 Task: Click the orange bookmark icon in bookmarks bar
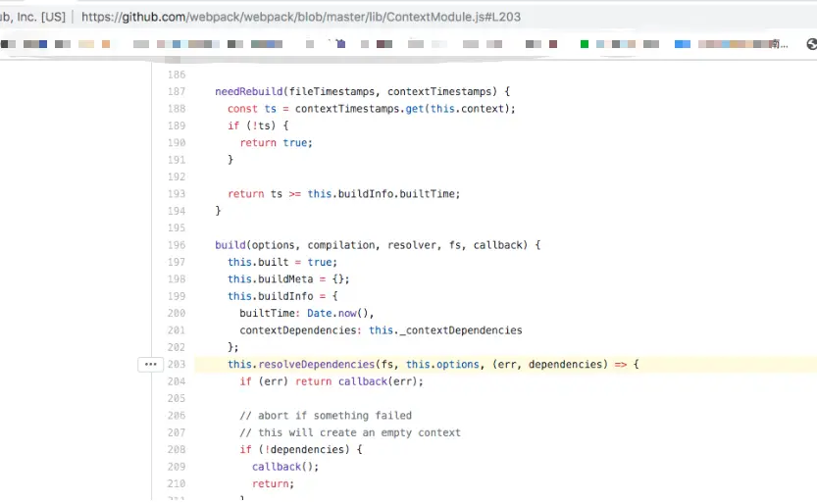pos(106,44)
